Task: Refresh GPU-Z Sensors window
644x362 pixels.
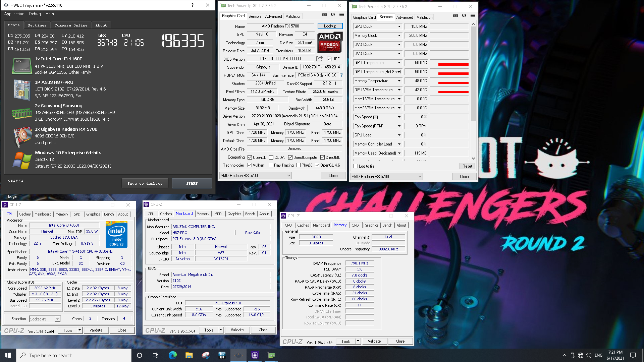Action: (464, 15)
